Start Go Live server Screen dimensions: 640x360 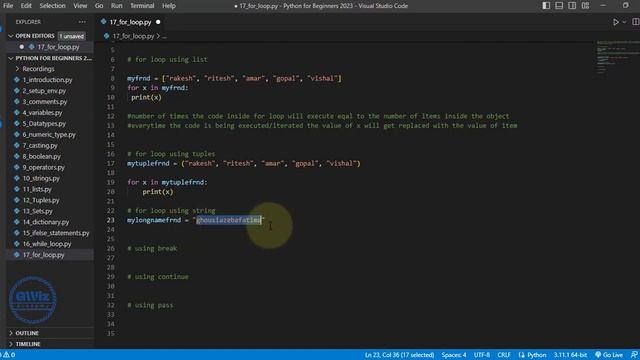click(x=609, y=355)
